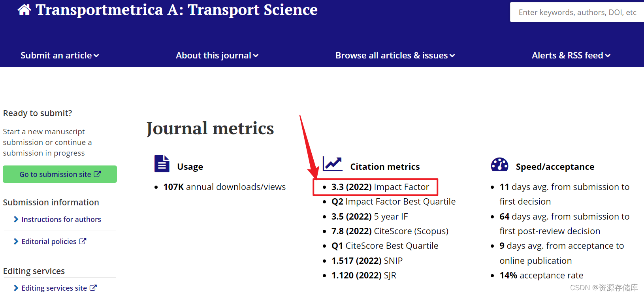Open the About this journal menu
This screenshot has height=295, width=644.
217,55
